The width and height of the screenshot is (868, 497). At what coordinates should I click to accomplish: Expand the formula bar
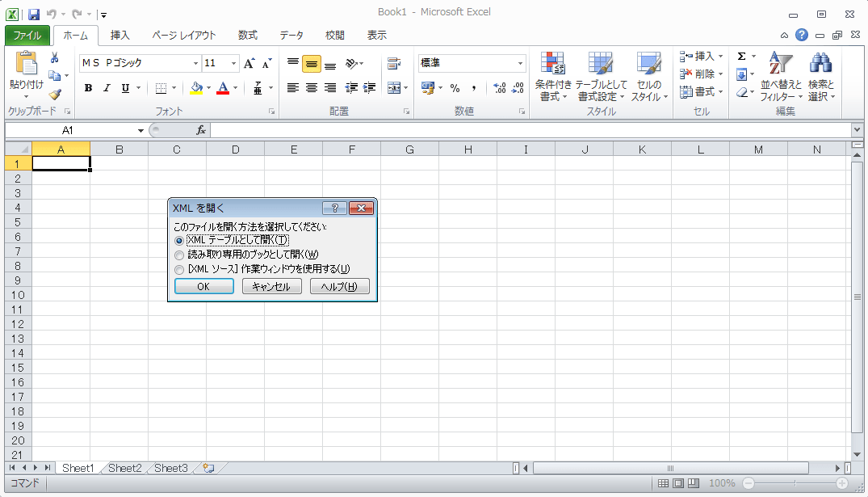857,129
